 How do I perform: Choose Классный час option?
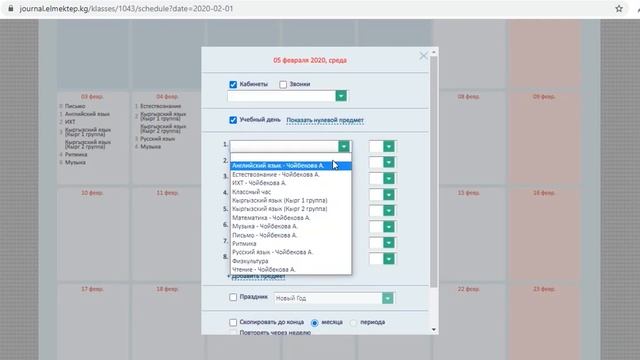point(291,191)
